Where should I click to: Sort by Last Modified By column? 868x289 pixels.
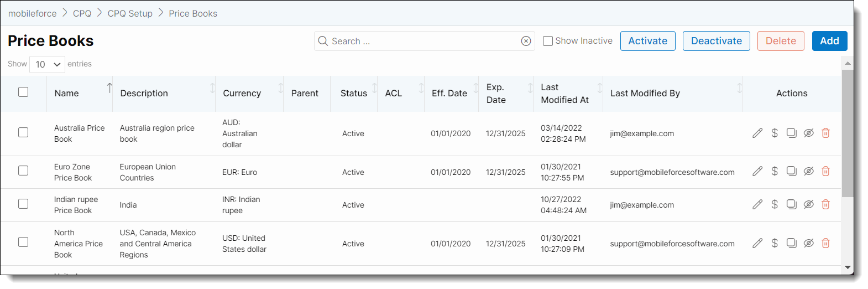[739, 87]
